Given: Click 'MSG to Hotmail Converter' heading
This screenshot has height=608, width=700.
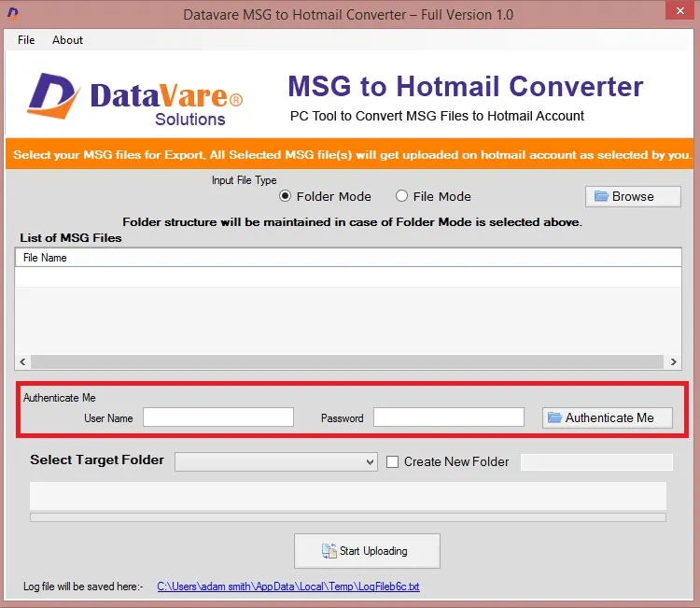Looking at the screenshot, I should point(465,86).
